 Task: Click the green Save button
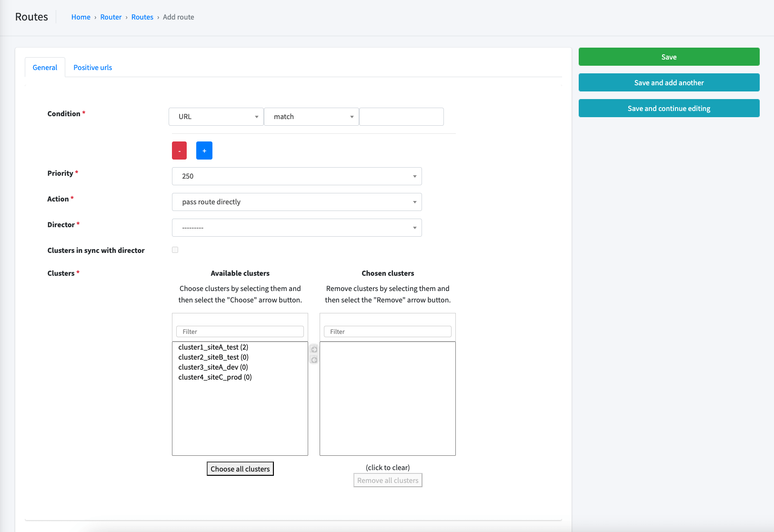(x=669, y=57)
